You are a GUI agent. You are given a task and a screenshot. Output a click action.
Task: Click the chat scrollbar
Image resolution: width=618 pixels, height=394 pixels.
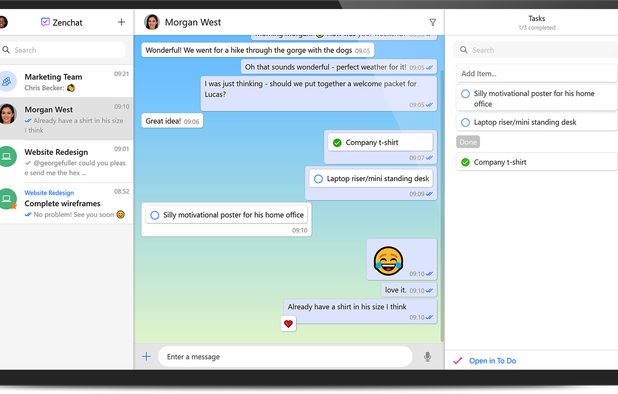coord(441,205)
